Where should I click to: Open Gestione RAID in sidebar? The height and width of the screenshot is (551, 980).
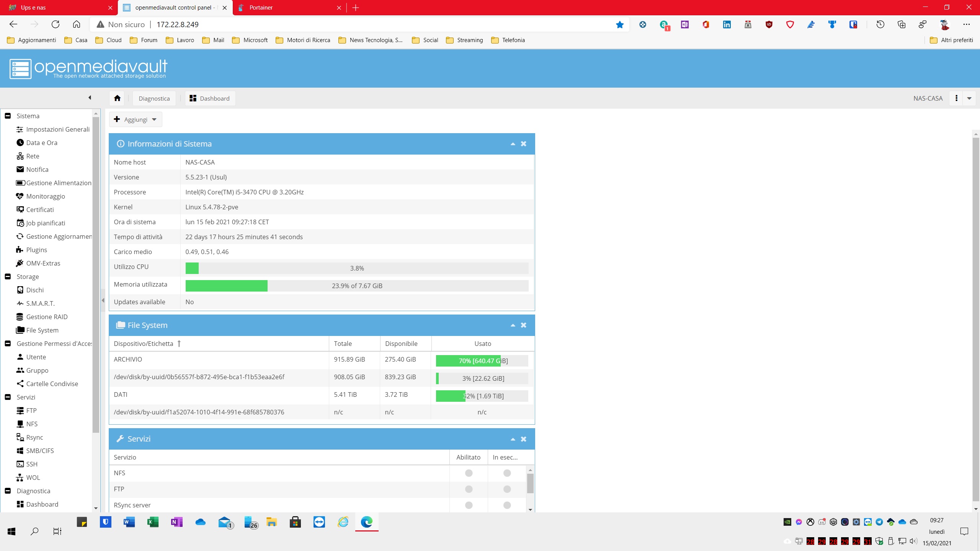tap(47, 317)
